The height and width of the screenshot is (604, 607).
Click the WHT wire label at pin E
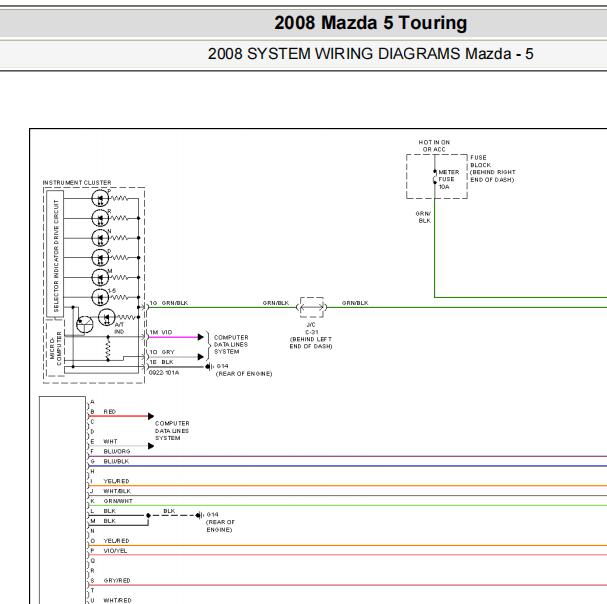pos(110,441)
